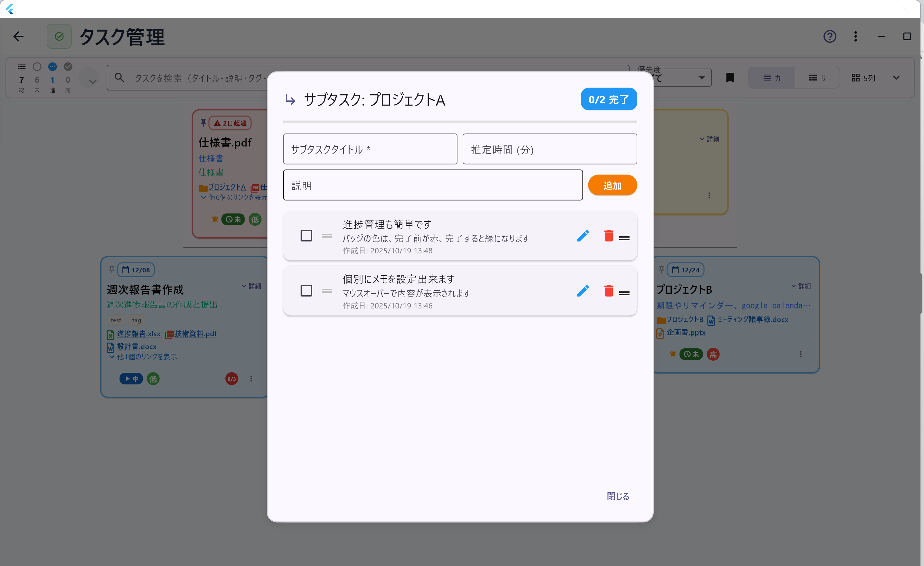Expand 詳細 on the プロジェクトB card
924x566 pixels.
(x=801, y=286)
